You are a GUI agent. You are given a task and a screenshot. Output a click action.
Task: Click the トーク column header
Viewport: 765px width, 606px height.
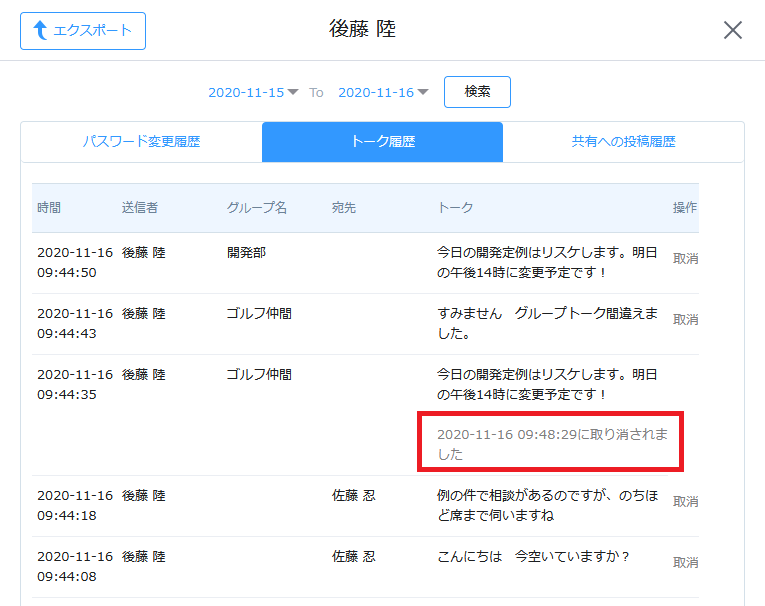click(x=455, y=208)
